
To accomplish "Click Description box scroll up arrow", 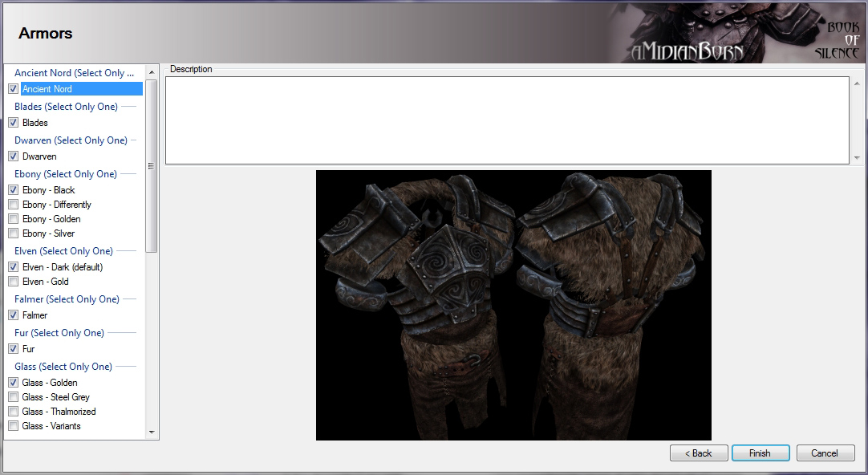I will [857, 83].
